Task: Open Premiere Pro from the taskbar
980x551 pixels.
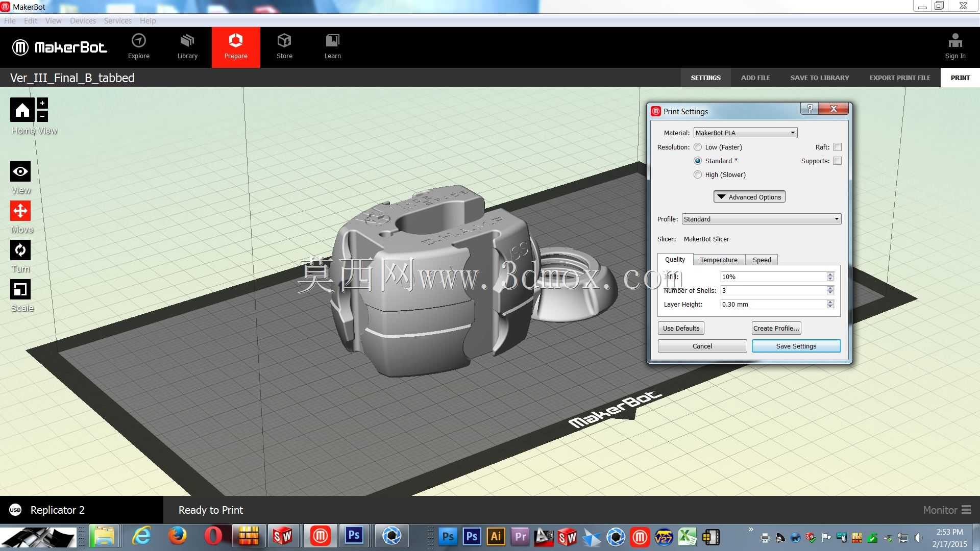Action: pos(519,537)
